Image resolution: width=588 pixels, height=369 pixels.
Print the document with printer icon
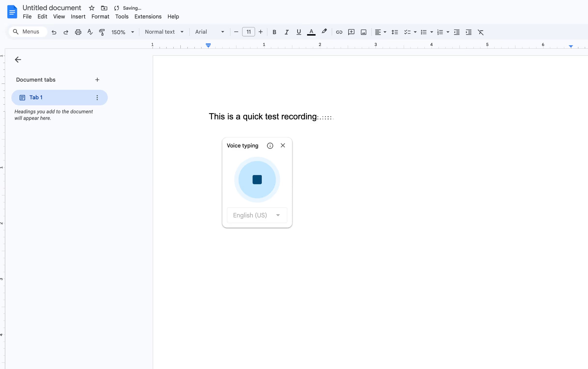[78, 32]
